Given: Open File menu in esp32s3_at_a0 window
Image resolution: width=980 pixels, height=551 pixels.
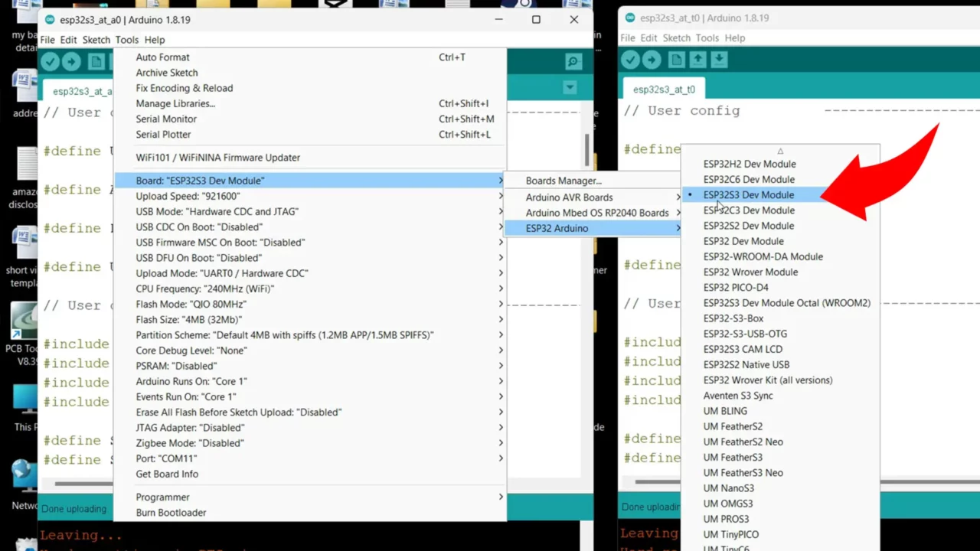Looking at the screenshot, I should [47, 40].
